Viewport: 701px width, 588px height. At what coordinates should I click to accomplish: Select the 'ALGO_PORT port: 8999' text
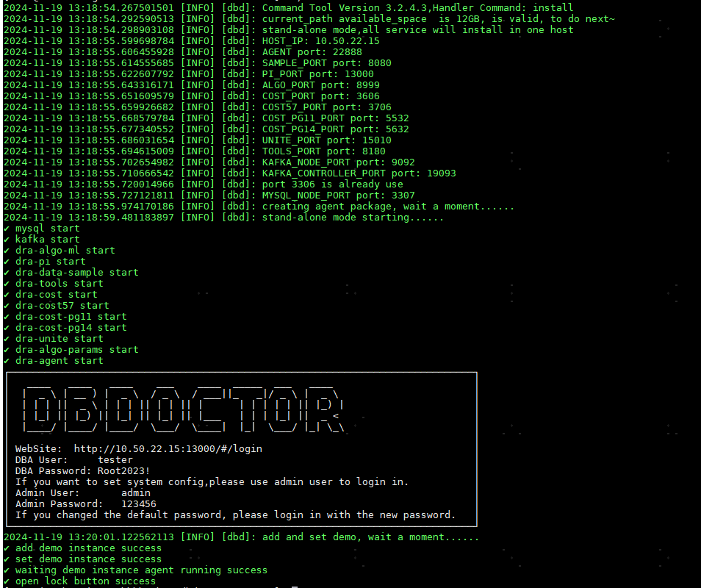tap(320, 85)
